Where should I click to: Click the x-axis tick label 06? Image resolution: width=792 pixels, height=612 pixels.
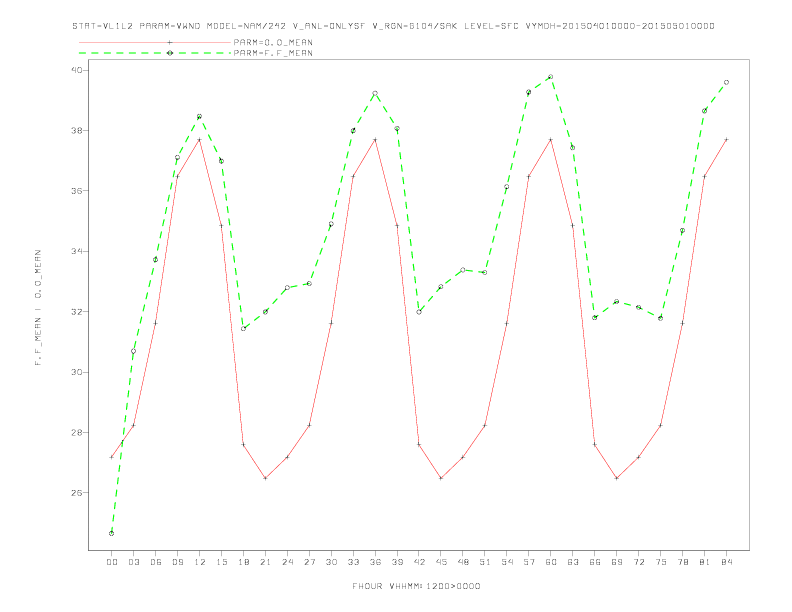[156, 562]
